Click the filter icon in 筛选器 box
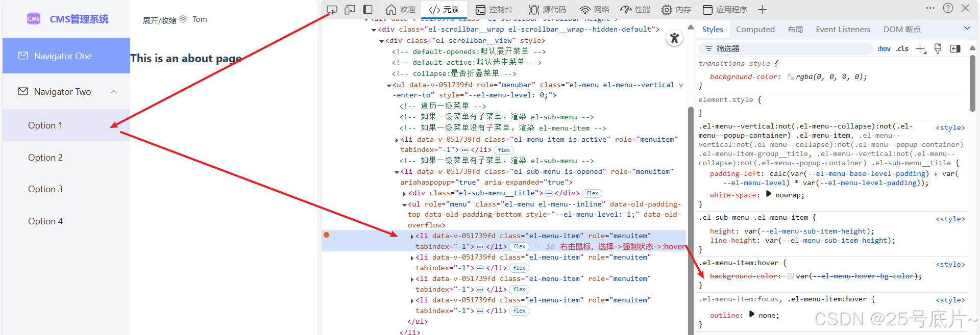Image resolution: width=980 pixels, height=335 pixels. 709,49
